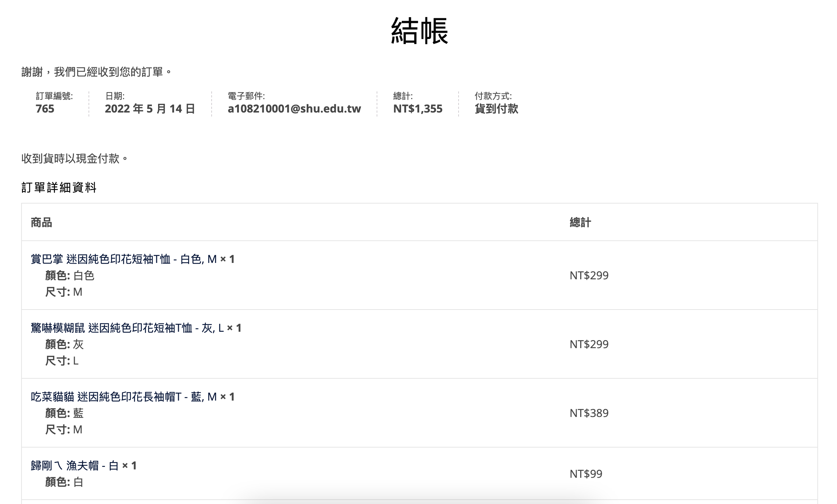Click the 訂單詳細資料 section heading

(59, 188)
